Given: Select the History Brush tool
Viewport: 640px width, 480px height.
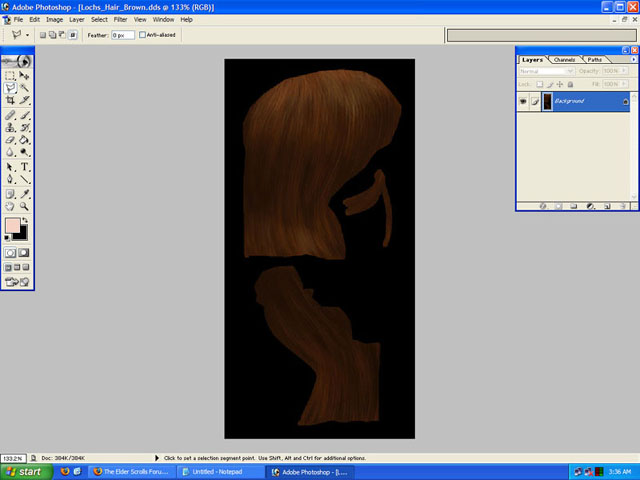Looking at the screenshot, I should [x=24, y=128].
